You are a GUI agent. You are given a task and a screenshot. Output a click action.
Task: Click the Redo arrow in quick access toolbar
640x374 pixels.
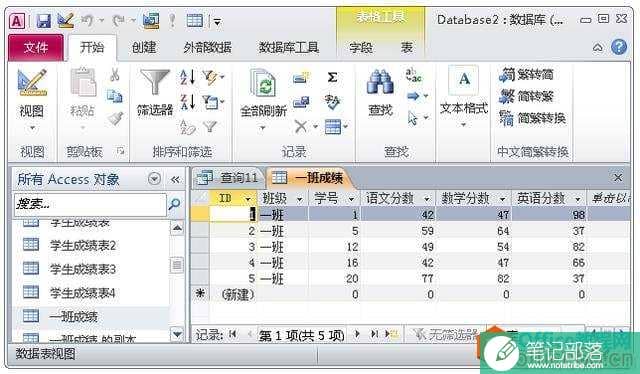click(118, 20)
